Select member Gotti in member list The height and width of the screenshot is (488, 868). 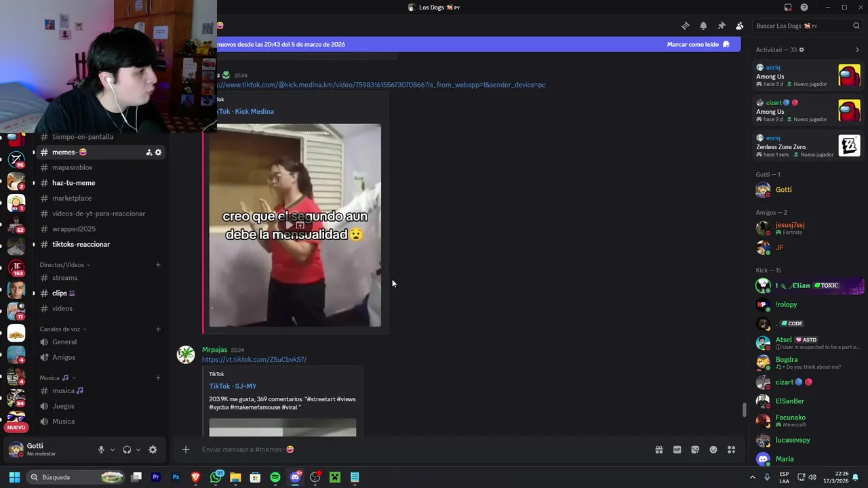click(808, 190)
